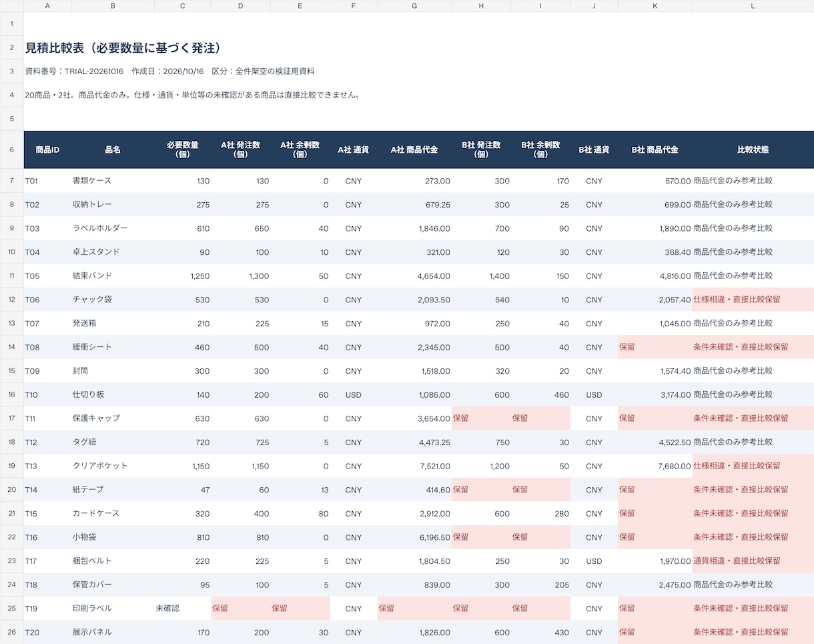This screenshot has width=814, height=644.
Task: Click 通貨相違・直接比較保留 in row T17
Action: [x=753, y=561]
